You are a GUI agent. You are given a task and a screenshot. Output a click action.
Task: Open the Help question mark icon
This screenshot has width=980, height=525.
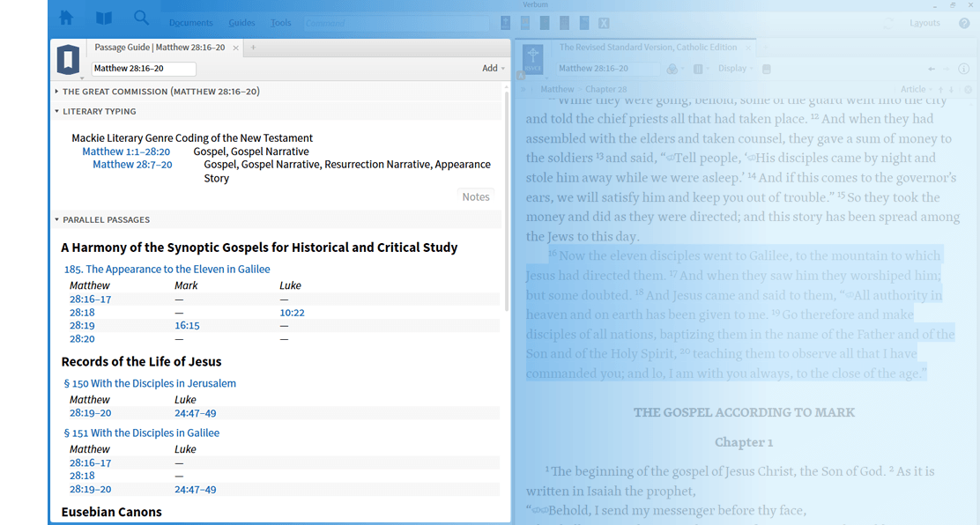point(964,23)
